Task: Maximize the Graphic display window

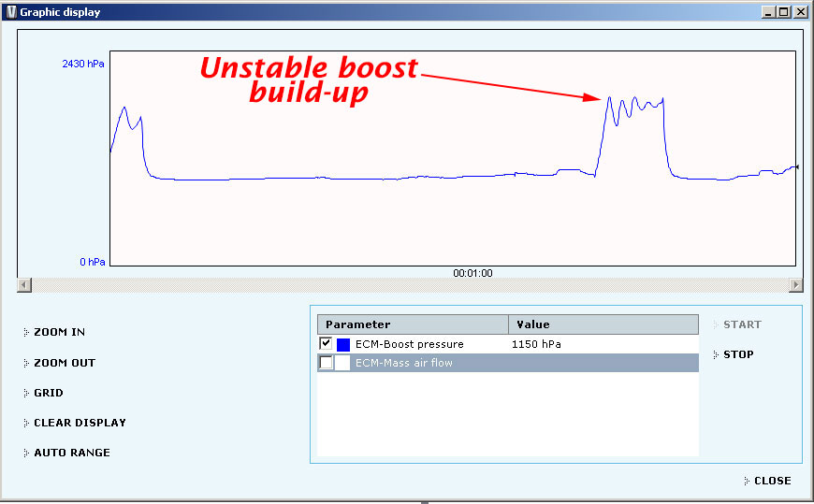Action: [x=784, y=12]
